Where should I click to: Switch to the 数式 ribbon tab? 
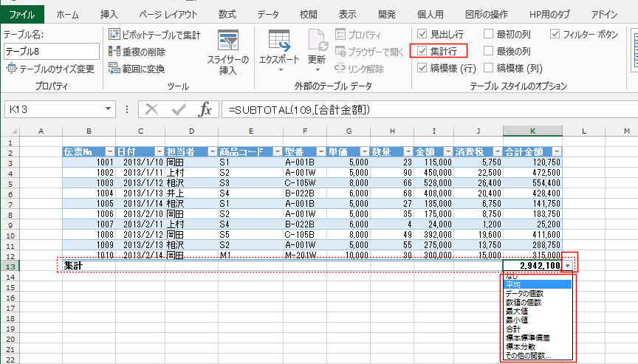(x=227, y=13)
